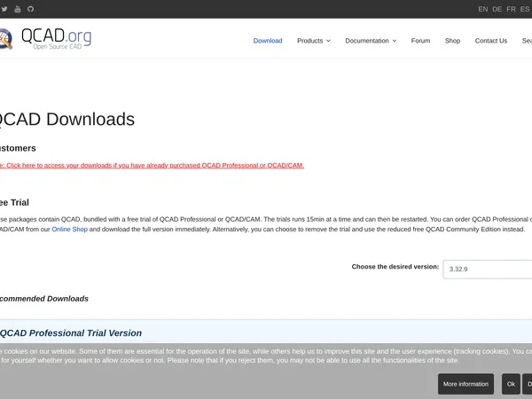Open the version selector showing 3.32.9
Image resolution: width=532 pixels, height=399 pixels.
pyautogui.click(x=487, y=270)
